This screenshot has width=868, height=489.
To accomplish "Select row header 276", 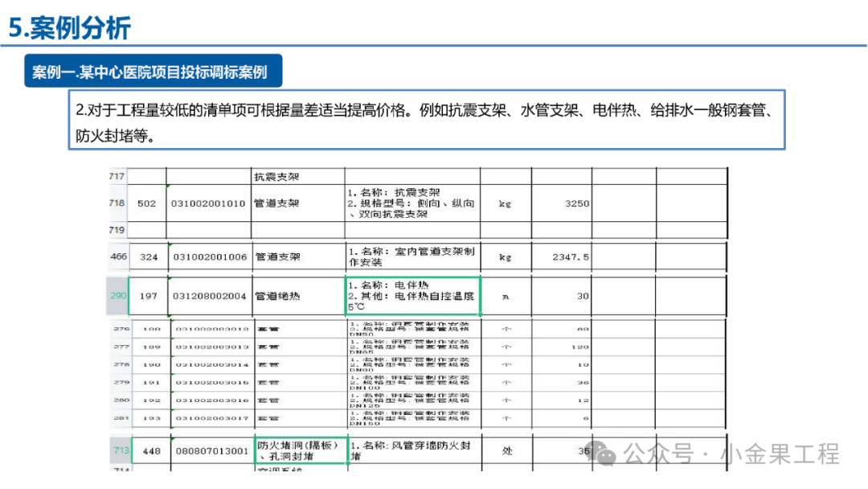I will coord(121,329).
